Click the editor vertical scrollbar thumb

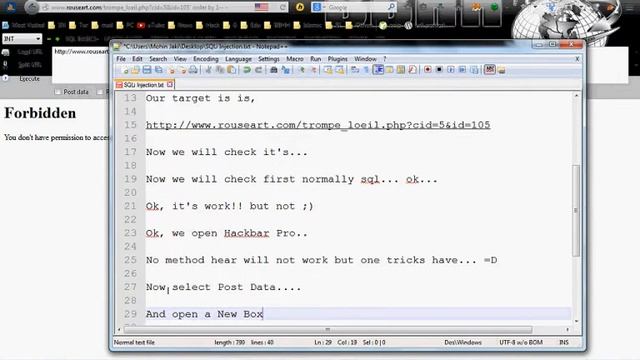(x=576, y=210)
